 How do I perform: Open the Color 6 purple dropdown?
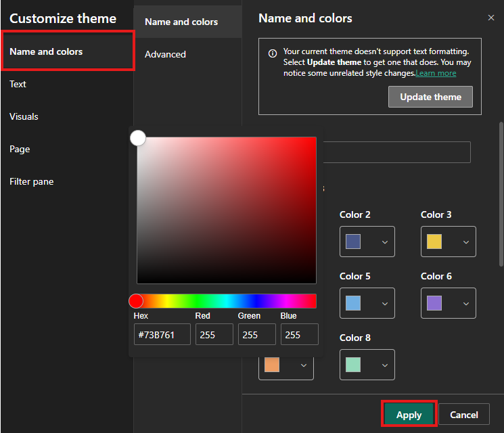click(448, 303)
